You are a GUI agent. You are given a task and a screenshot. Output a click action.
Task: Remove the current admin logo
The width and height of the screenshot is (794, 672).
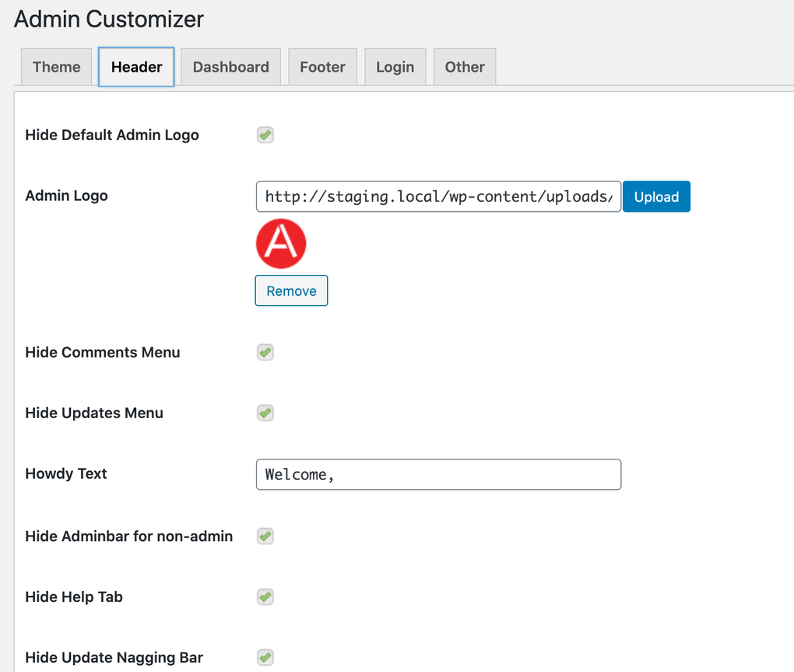(291, 290)
